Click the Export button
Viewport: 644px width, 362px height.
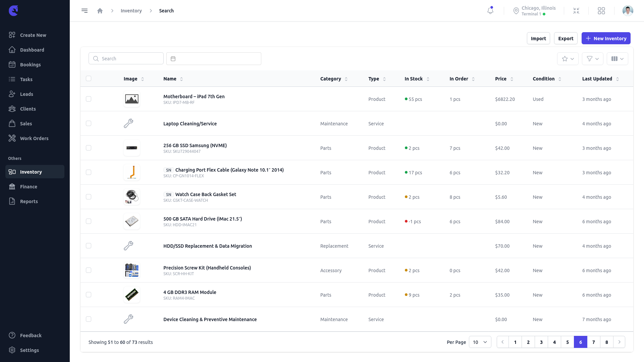[x=566, y=39]
